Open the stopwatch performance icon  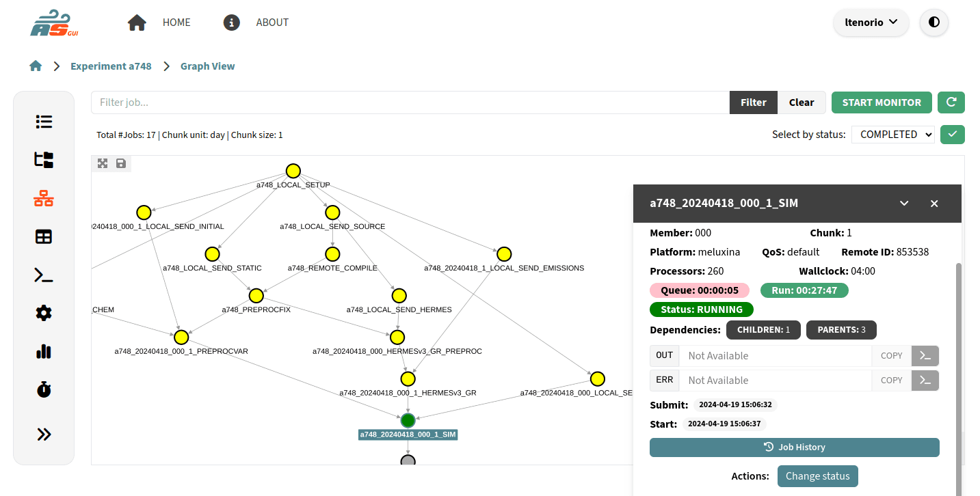point(44,390)
